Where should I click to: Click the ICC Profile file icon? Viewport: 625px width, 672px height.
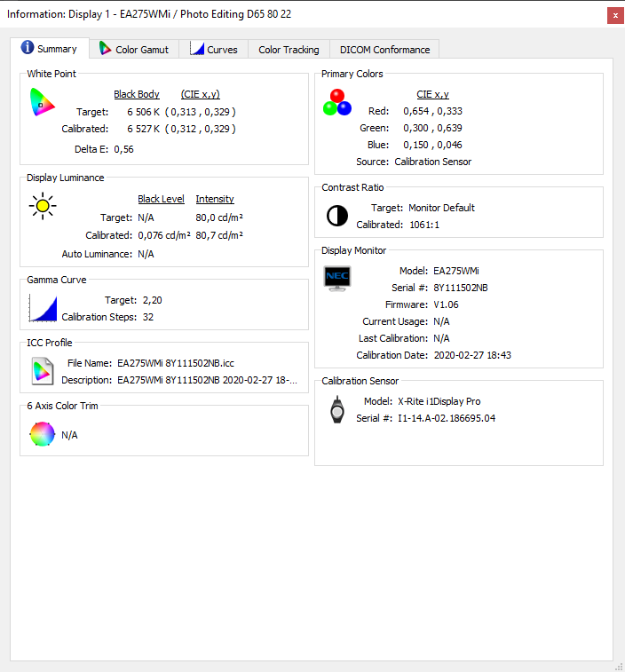(42, 370)
